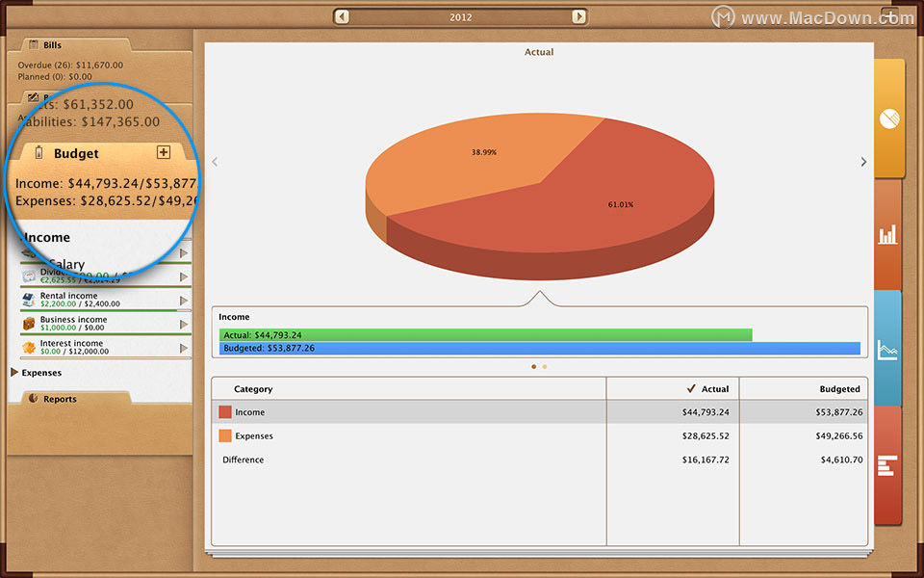924x578 pixels.
Task: Click the Planned (0): $0.00 text
Action: pos(55,77)
